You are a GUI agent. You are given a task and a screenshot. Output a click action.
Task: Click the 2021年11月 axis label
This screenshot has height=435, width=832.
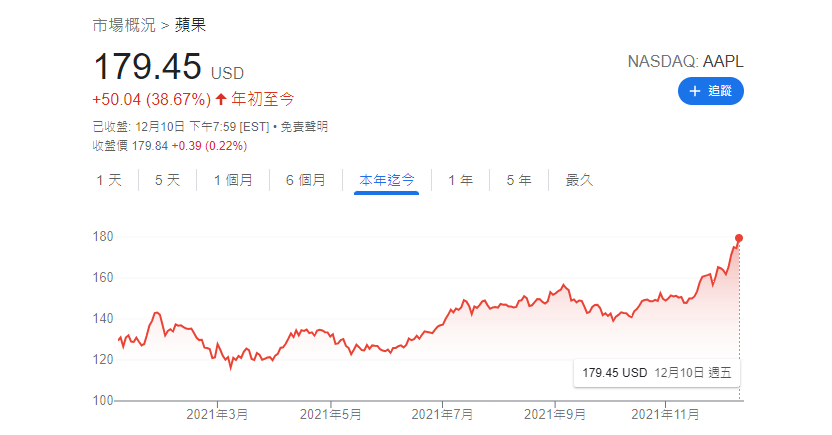pos(665,414)
